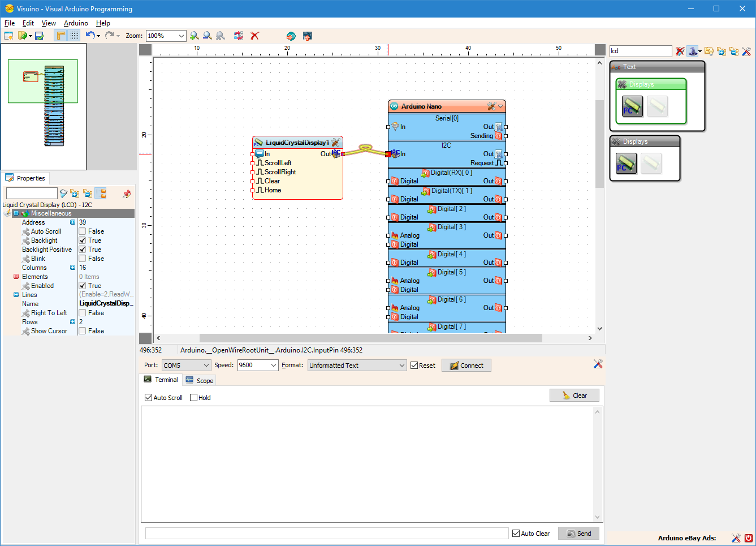The width and height of the screenshot is (756, 546).
Task: Toggle the Show Cursor checkbox
Action: coord(83,331)
